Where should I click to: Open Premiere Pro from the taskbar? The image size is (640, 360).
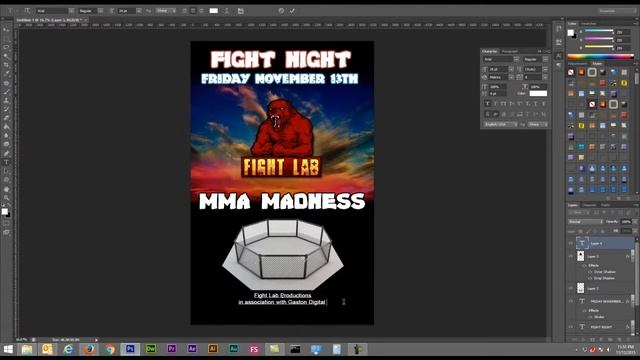point(171,349)
